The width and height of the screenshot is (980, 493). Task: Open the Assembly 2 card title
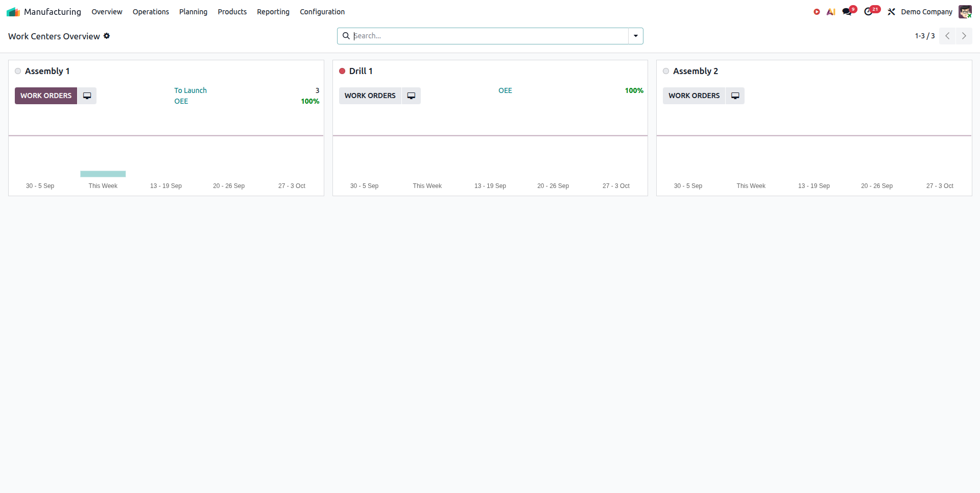point(696,71)
